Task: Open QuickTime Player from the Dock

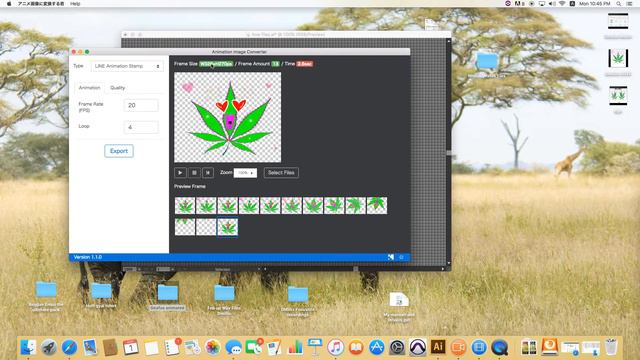Action: 500,347
